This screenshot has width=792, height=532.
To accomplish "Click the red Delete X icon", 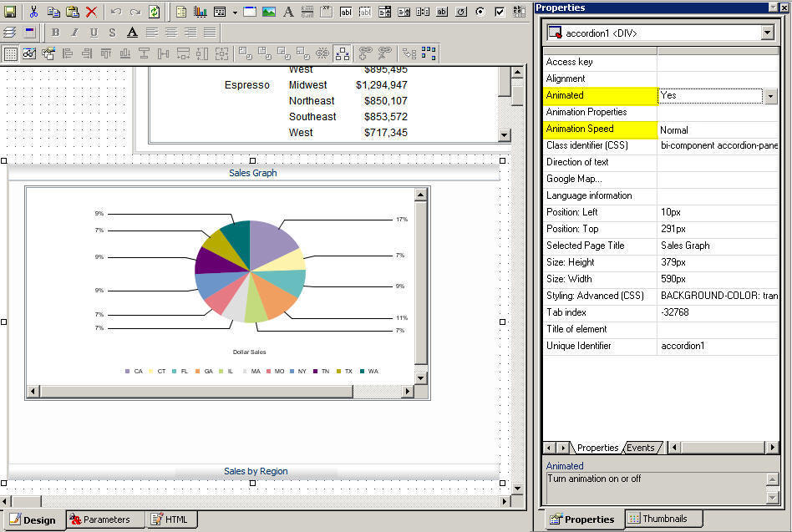I will click(x=91, y=12).
